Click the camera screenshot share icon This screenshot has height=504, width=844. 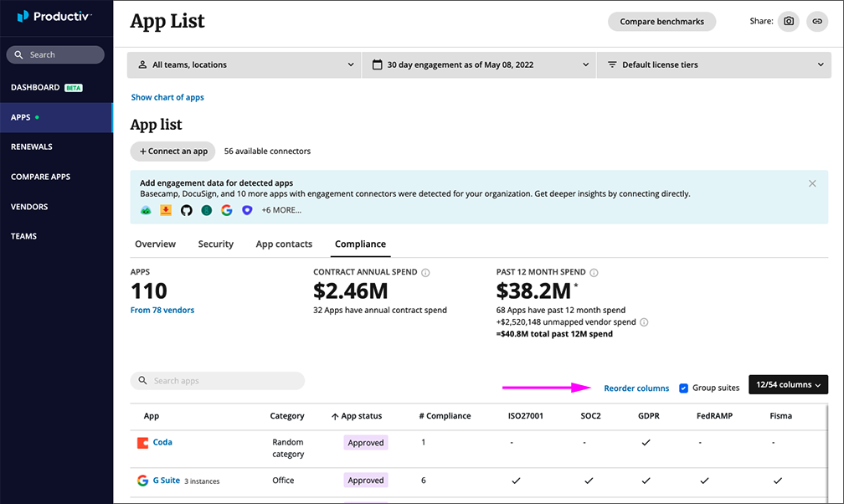click(x=788, y=22)
